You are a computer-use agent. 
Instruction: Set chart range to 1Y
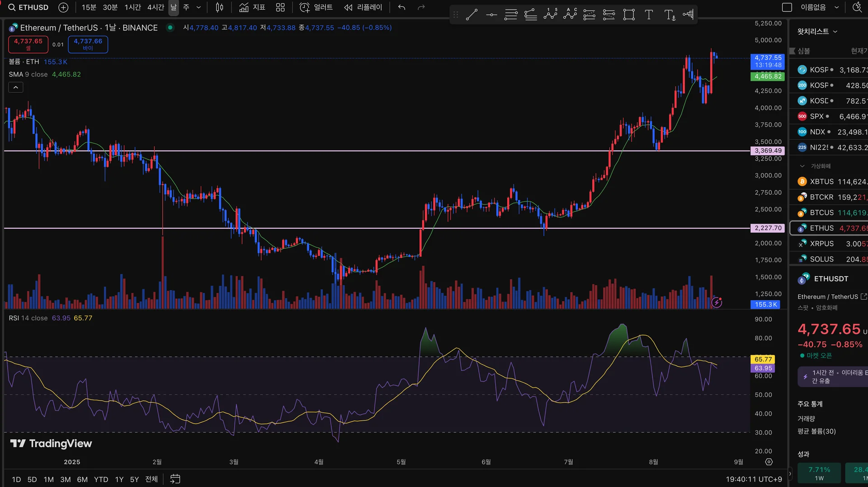tap(119, 479)
